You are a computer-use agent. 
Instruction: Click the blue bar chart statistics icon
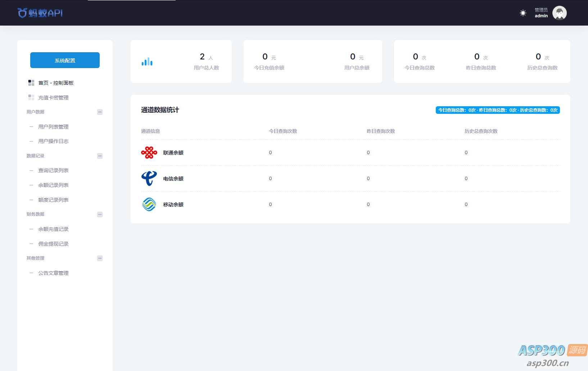pyautogui.click(x=147, y=62)
